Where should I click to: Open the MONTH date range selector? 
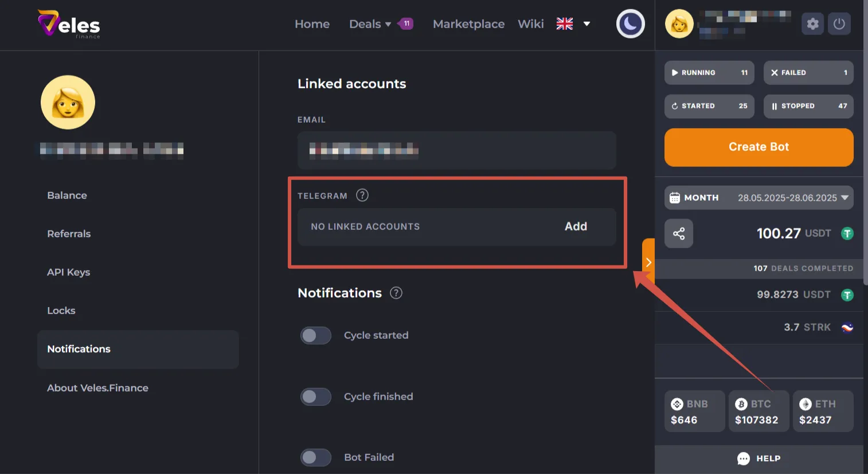point(758,197)
